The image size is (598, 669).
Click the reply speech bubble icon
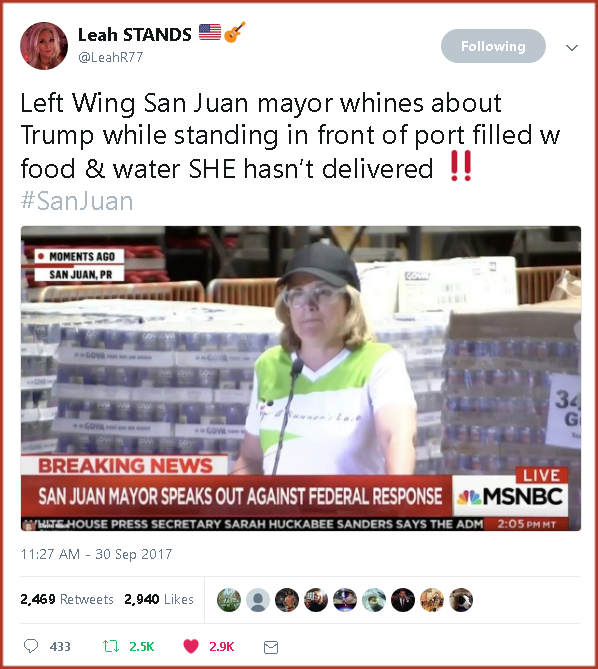pos(31,646)
